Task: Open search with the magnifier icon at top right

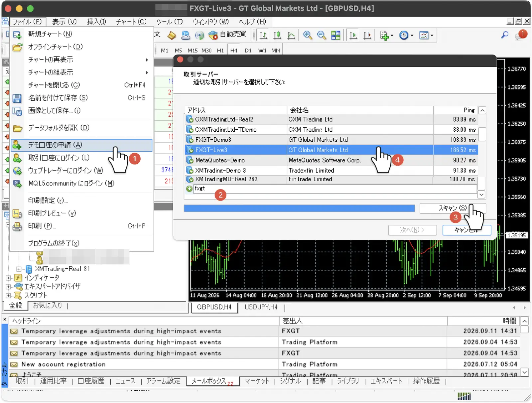Action: [505, 35]
